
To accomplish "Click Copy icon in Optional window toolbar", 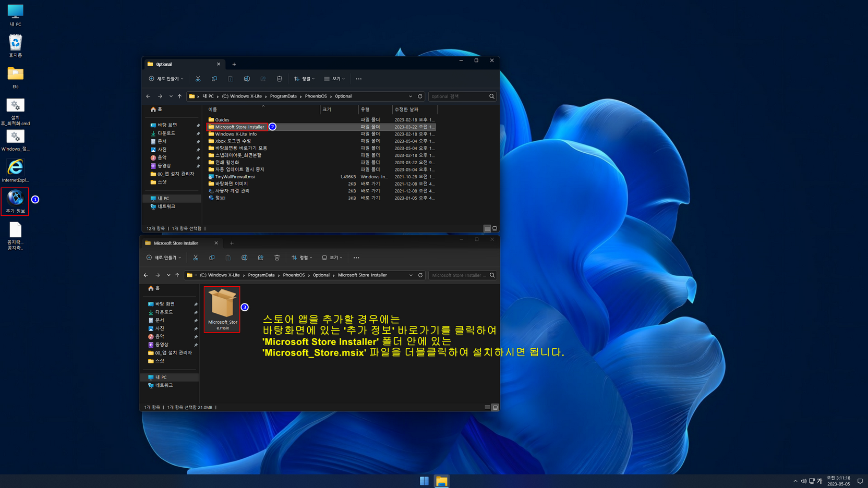I will click(214, 79).
